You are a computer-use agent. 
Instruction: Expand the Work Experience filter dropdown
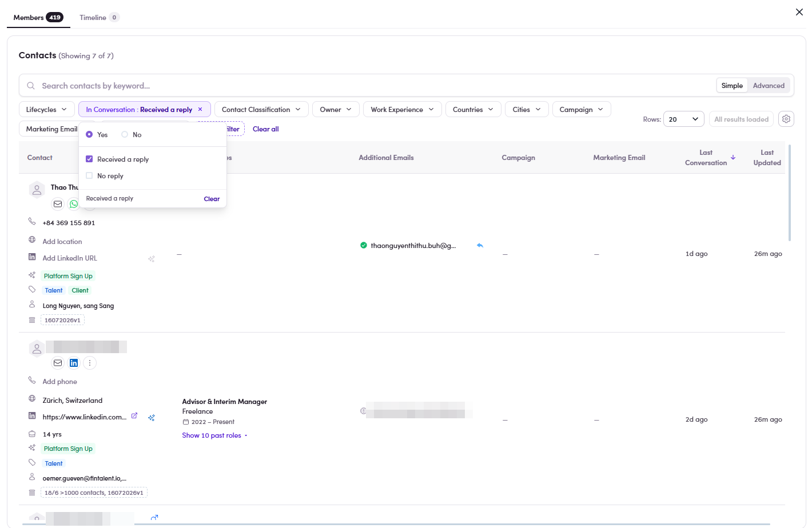point(403,110)
